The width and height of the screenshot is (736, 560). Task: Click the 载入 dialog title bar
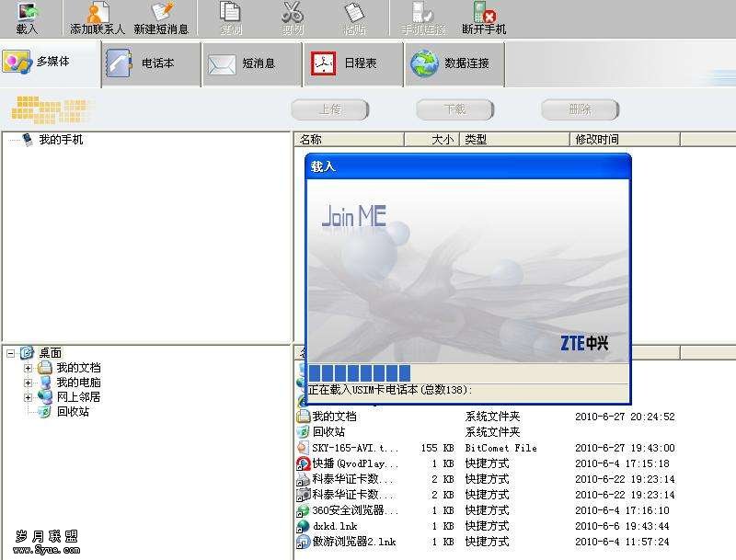click(x=467, y=166)
